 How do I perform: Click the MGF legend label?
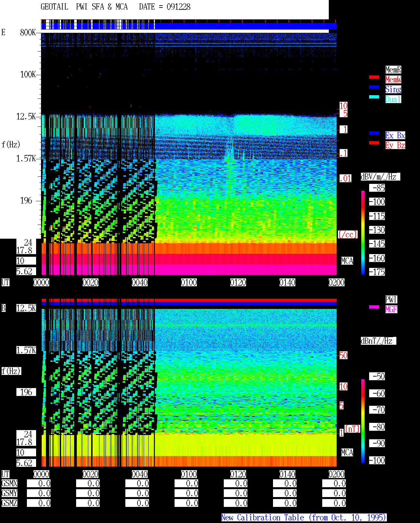(x=391, y=309)
